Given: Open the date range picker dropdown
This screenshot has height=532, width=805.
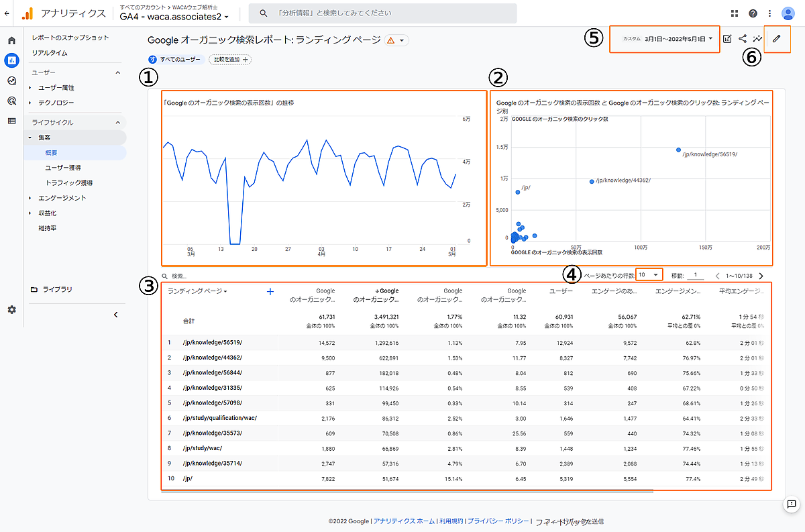Looking at the screenshot, I should tap(678, 39).
